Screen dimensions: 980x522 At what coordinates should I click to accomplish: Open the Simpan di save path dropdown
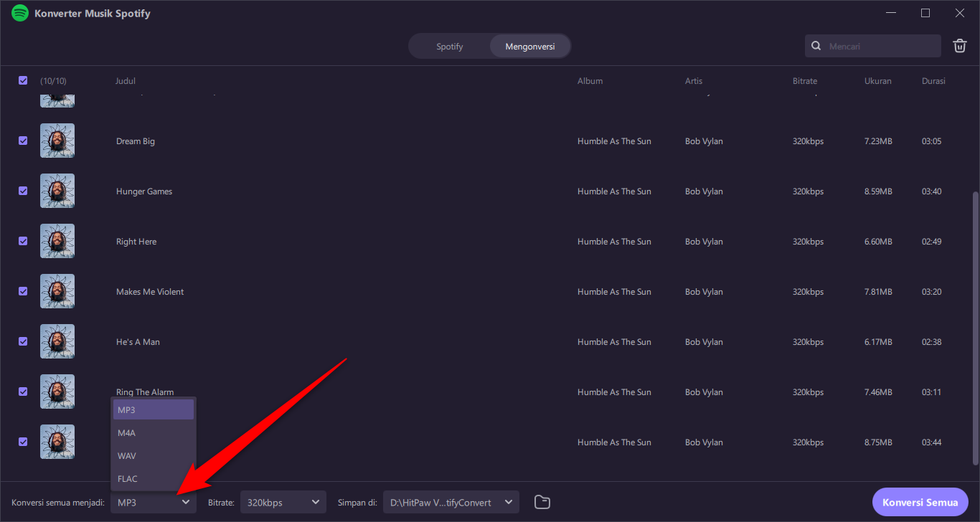(x=451, y=503)
